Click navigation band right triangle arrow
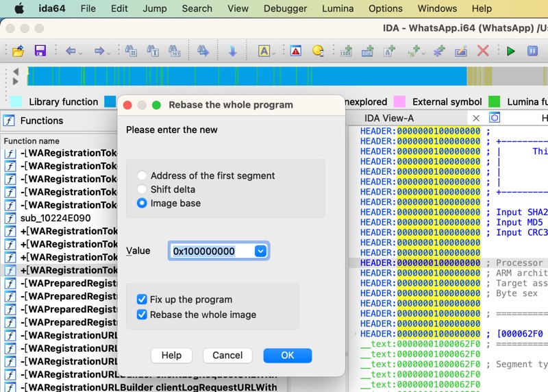Image resolution: width=548 pixels, height=392 pixels. [15, 81]
